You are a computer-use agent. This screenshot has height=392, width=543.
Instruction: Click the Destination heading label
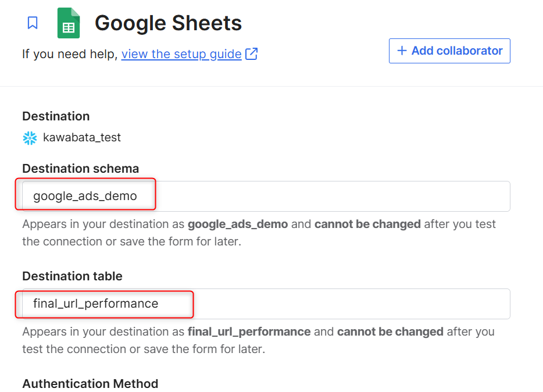(x=56, y=116)
